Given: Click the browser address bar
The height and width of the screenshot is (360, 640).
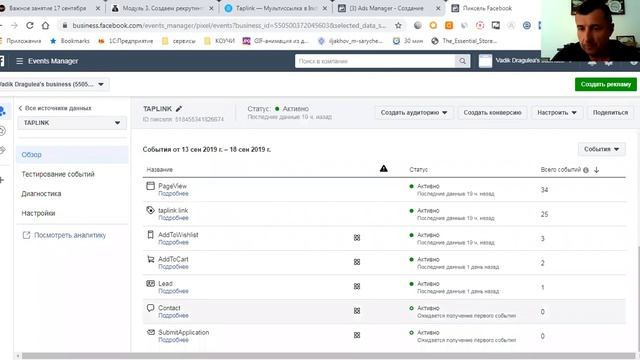Looking at the screenshot, I should tap(229, 25).
